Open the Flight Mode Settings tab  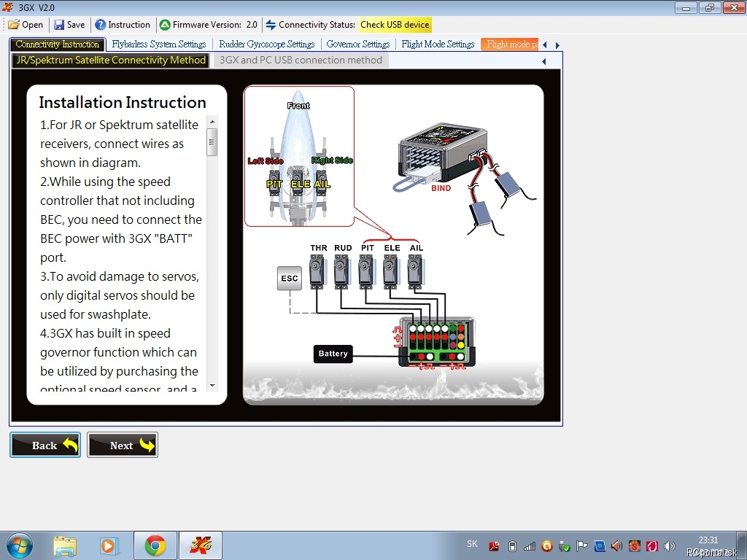pos(438,44)
